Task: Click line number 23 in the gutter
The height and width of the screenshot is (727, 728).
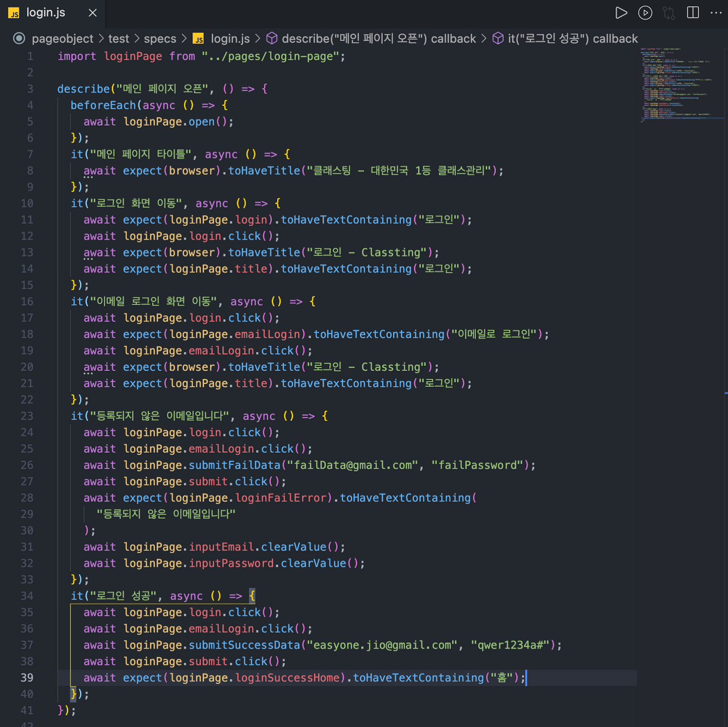Action: pyautogui.click(x=27, y=416)
